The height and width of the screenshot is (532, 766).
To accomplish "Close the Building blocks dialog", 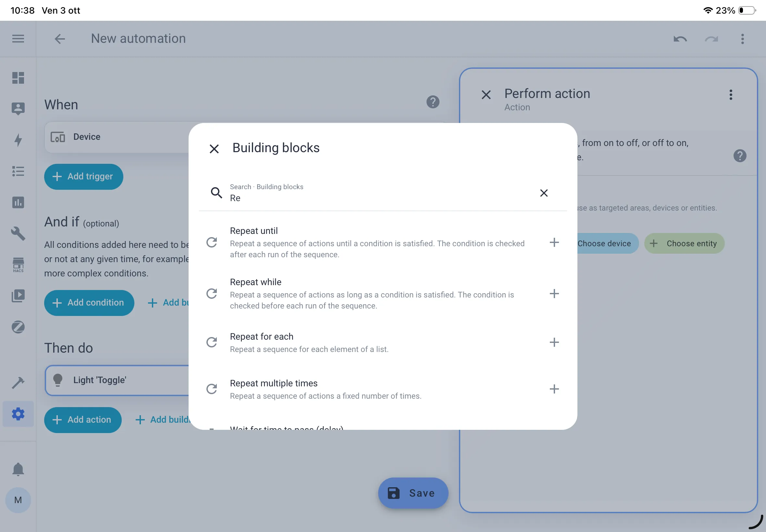I will 214,149.
